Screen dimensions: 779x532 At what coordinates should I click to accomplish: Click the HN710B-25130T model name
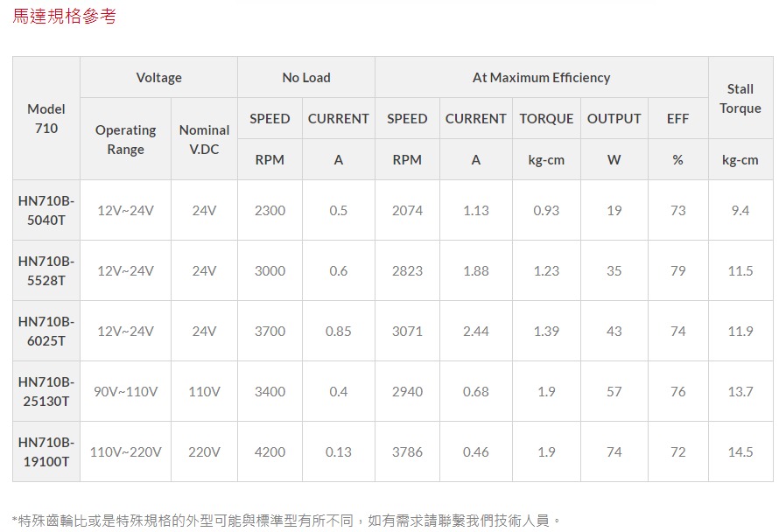click(46, 391)
